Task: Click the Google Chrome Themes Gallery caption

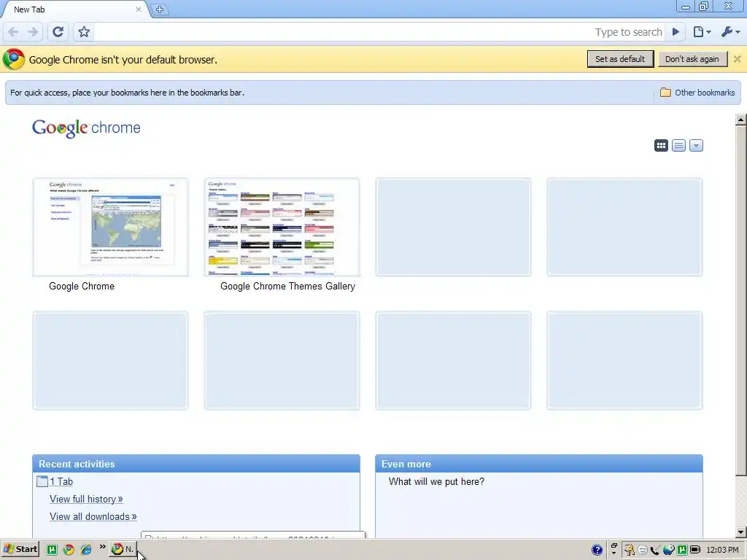Action: (x=287, y=286)
